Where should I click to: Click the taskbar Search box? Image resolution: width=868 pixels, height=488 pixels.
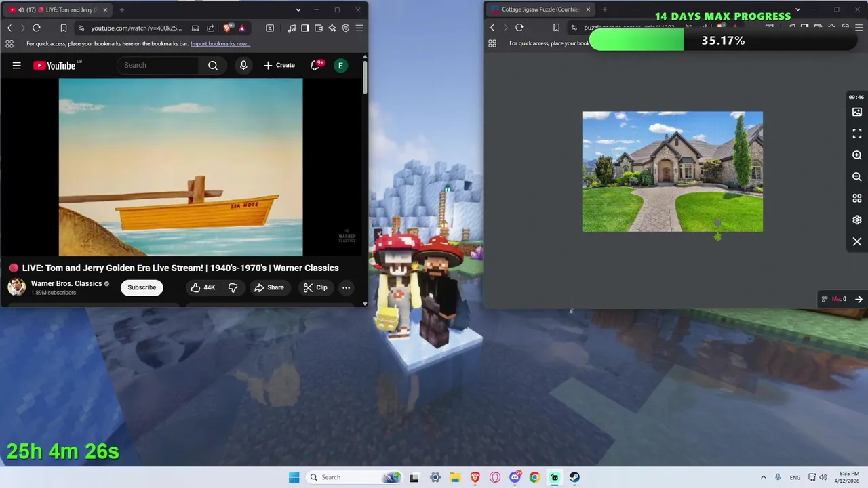pos(353,477)
